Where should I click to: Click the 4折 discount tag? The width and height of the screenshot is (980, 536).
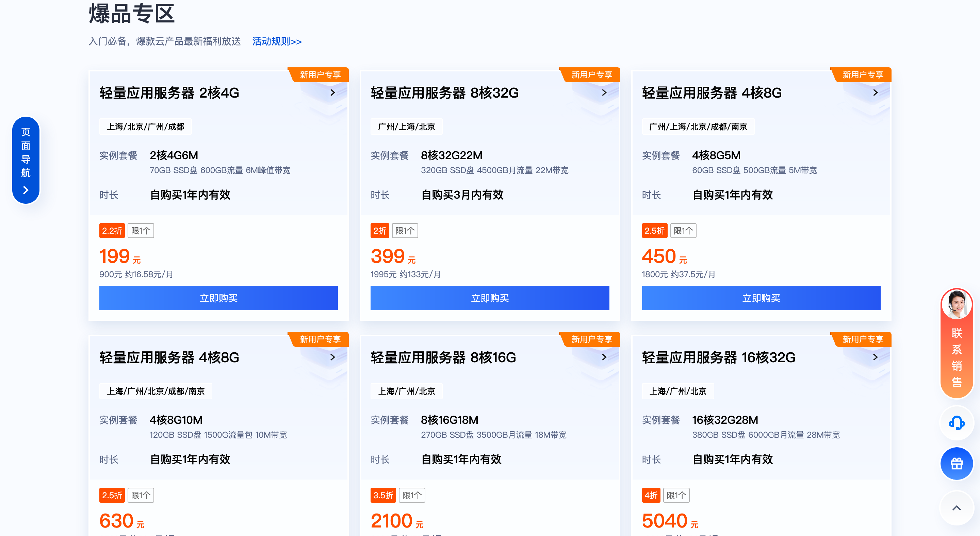tap(651, 495)
